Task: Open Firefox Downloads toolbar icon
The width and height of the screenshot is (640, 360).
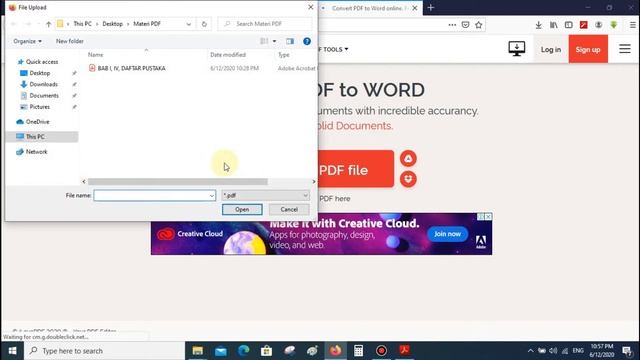Action: 538,25
